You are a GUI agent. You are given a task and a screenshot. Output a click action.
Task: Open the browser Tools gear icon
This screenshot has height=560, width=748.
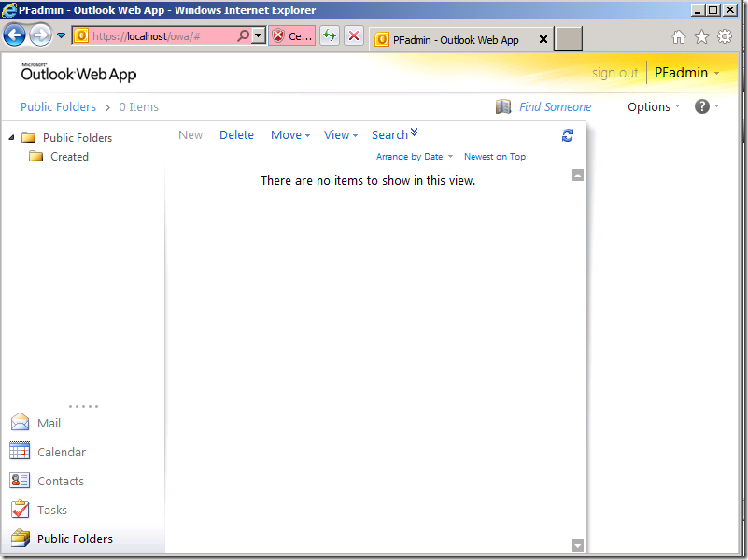pyautogui.click(x=725, y=36)
